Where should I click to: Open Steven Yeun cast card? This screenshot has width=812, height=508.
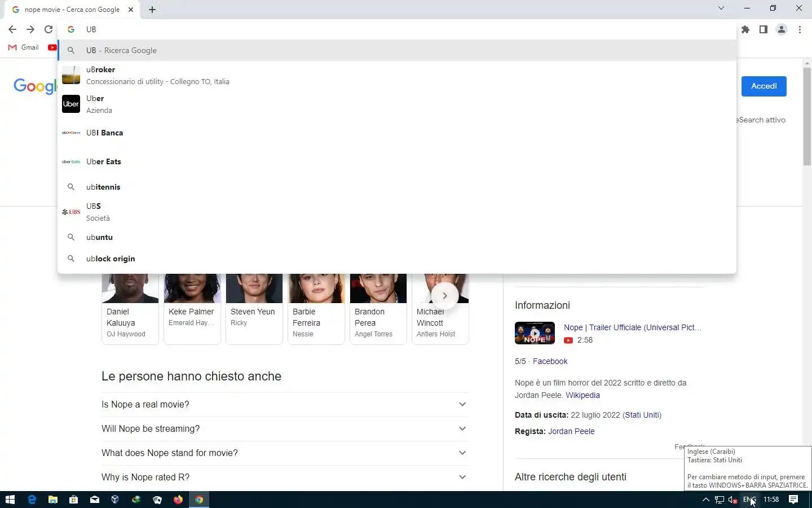point(254,309)
